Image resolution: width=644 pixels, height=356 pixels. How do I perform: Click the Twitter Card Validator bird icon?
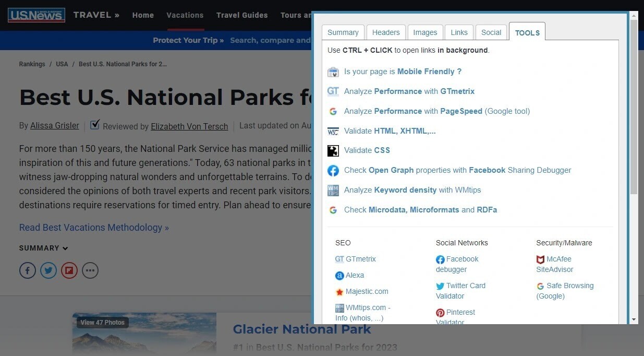coord(441,286)
